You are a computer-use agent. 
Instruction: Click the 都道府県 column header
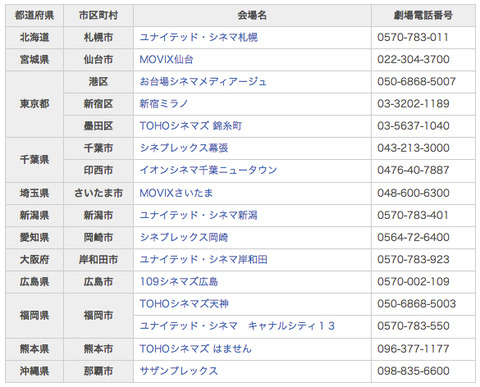pyautogui.click(x=34, y=15)
